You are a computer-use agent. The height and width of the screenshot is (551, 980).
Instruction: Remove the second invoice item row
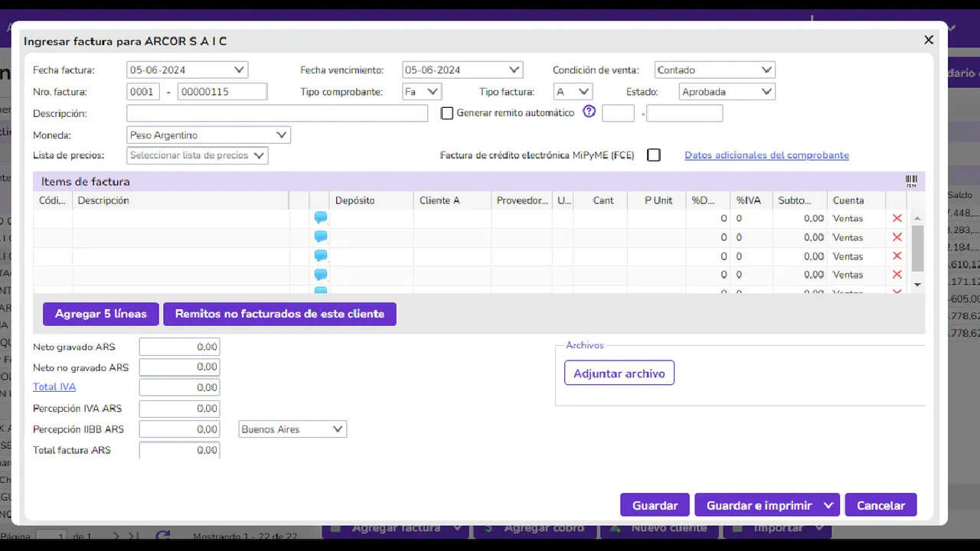tap(897, 237)
